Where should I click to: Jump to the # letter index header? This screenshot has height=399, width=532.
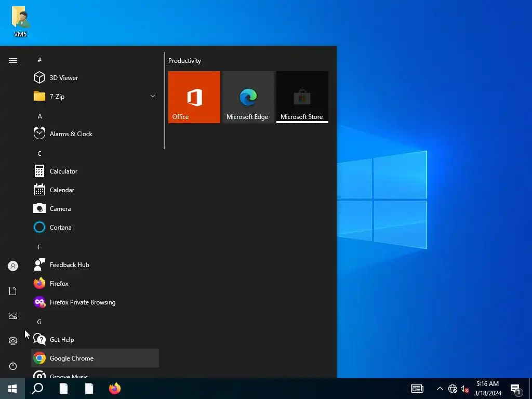[x=39, y=60]
